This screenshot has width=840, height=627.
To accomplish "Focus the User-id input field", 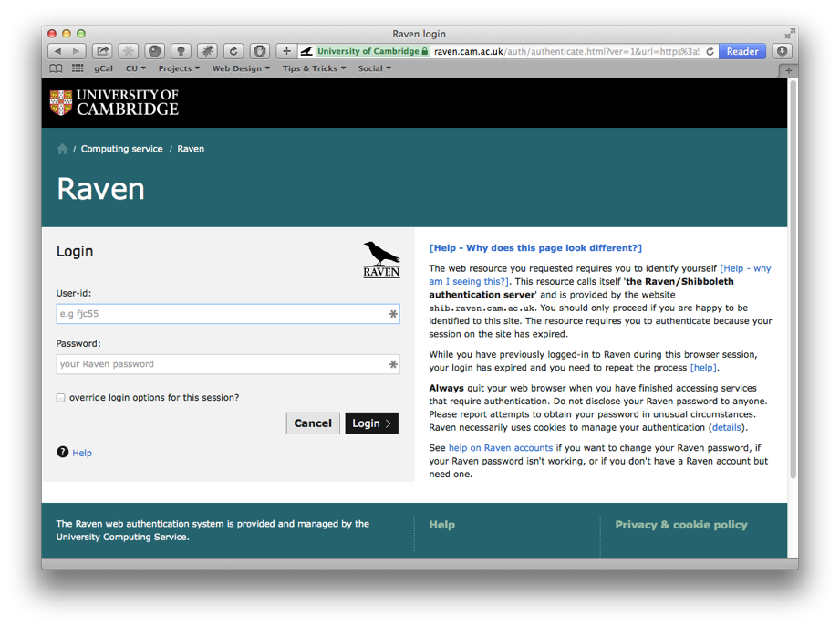I will [228, 314].
